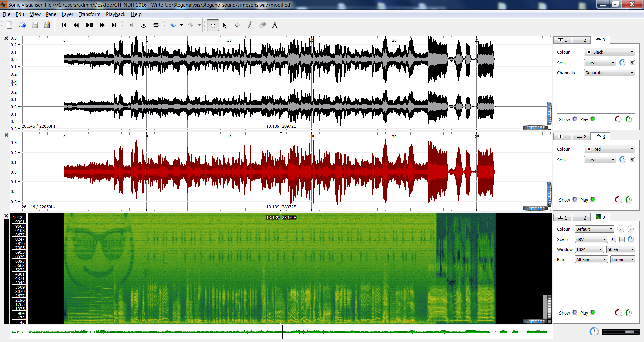
Task: Toggle the Play indicator for the black waveform layer
Action: pos(593,119)
